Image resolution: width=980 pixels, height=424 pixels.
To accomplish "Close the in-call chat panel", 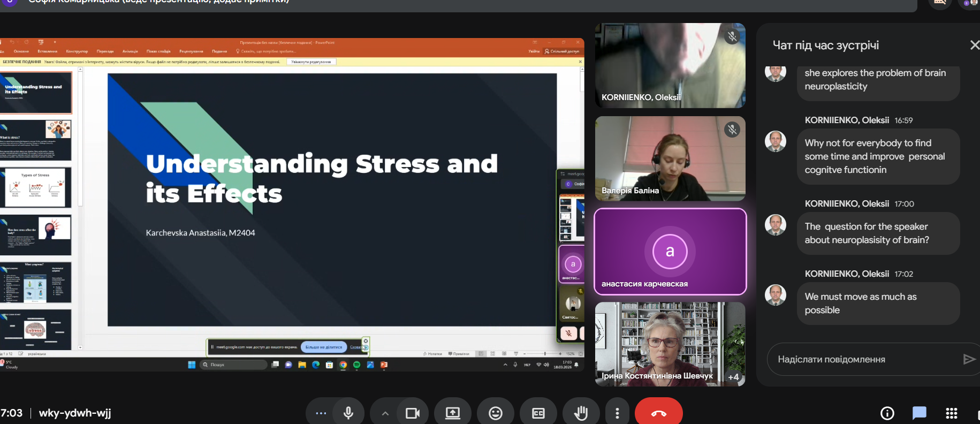I will (x=974, y=46).
